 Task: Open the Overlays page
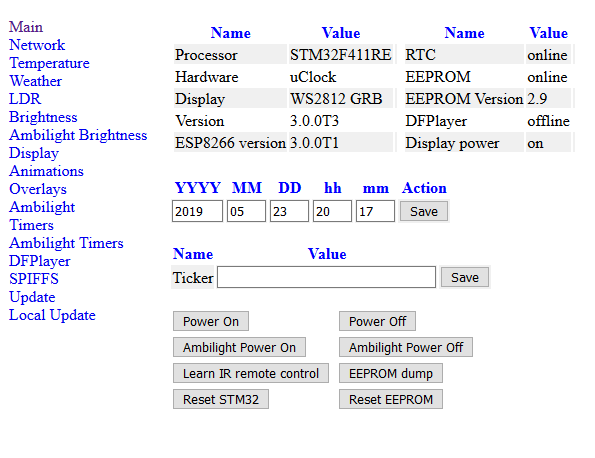click(38, 189)
